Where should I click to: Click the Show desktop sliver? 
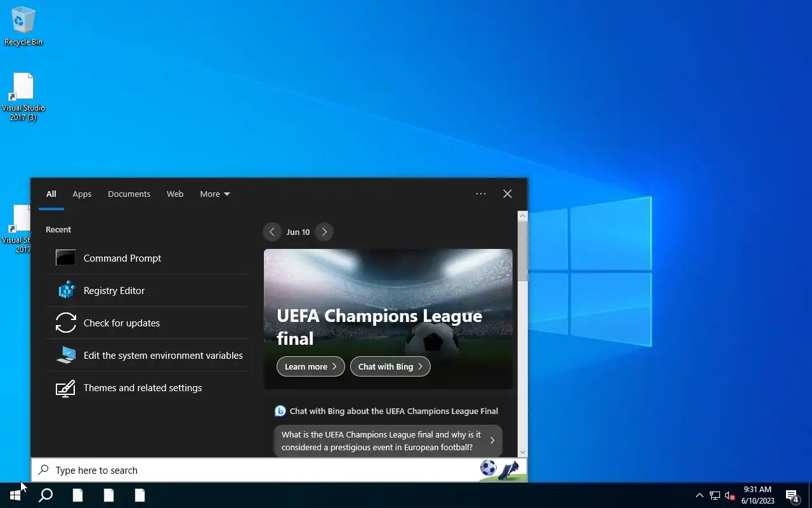click(x=810, y=495)
